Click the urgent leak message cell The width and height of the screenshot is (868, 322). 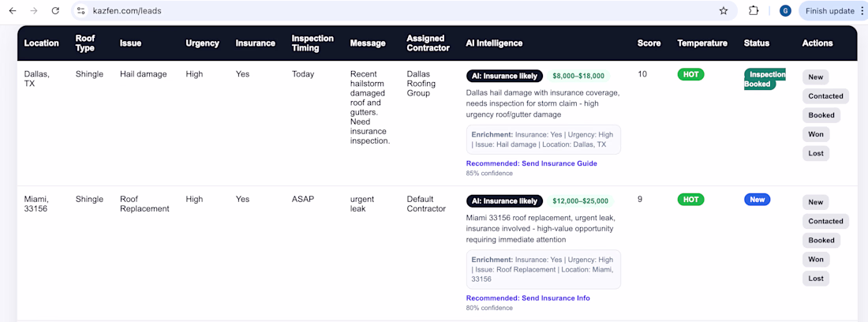pyautogui.click(x=362, y=204)
